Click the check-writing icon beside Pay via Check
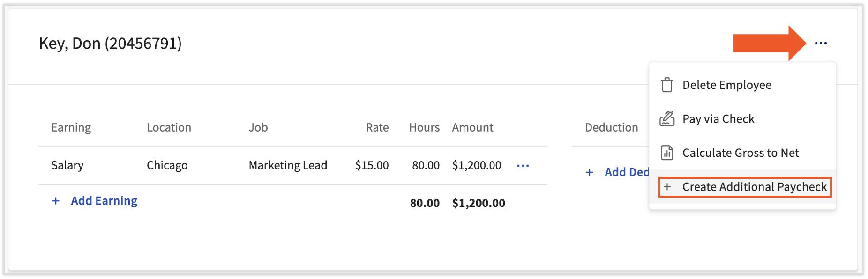This screenshot has height=279, width=868. tap(667, 119)
